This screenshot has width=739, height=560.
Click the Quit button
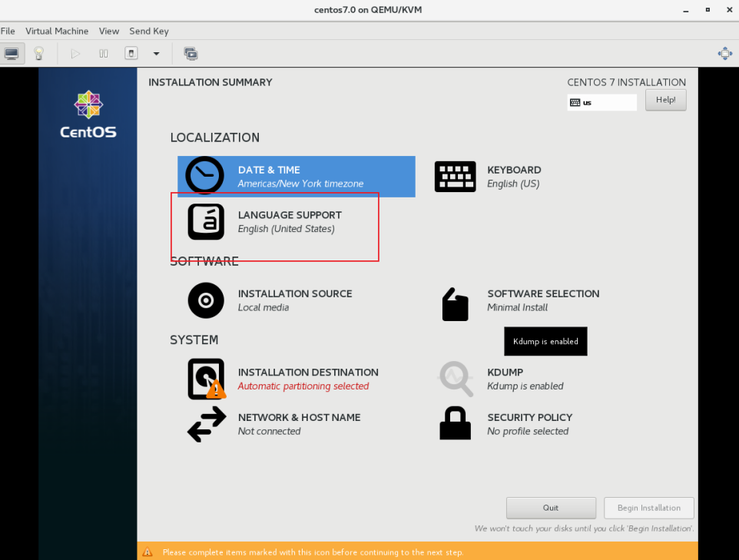[551, 508]
